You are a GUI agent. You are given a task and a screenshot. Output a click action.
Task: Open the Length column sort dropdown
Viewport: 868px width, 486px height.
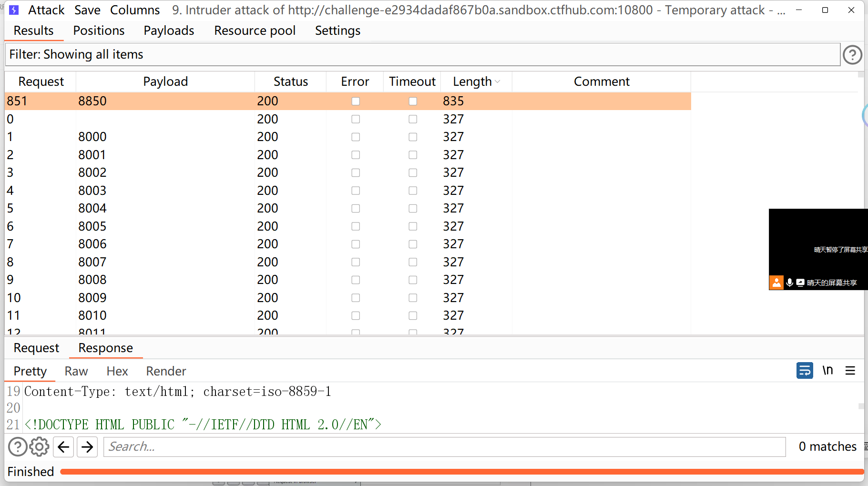pos(498,81)
